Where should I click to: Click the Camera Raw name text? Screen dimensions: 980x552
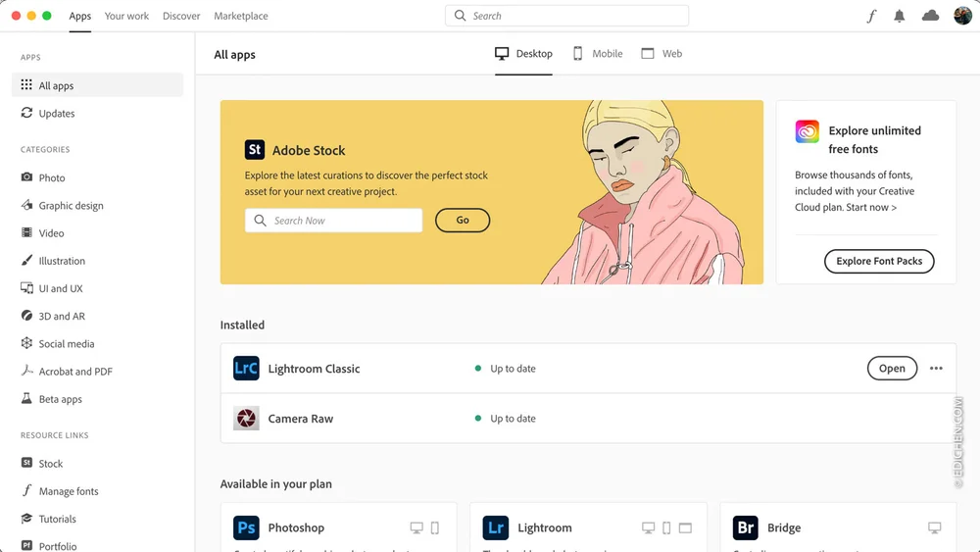(x=301, y=419)
